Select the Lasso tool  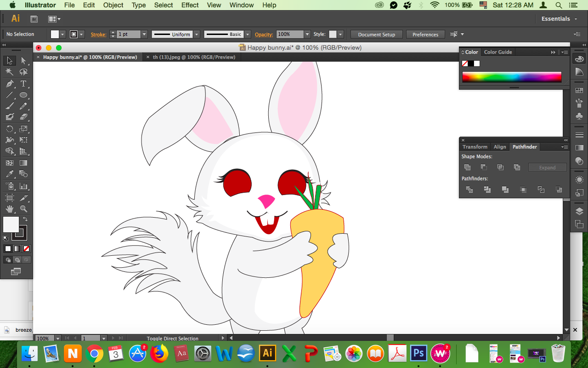23,72
